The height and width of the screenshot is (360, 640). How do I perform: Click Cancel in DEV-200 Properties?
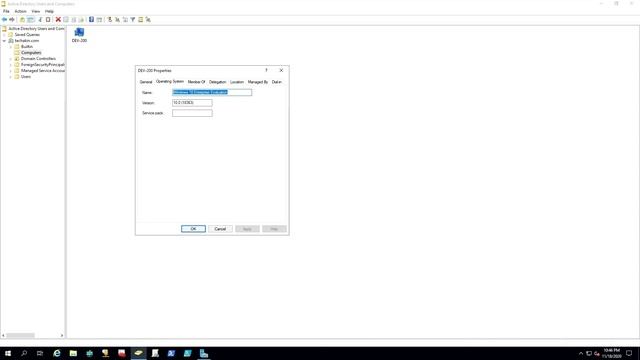(220, 229)
